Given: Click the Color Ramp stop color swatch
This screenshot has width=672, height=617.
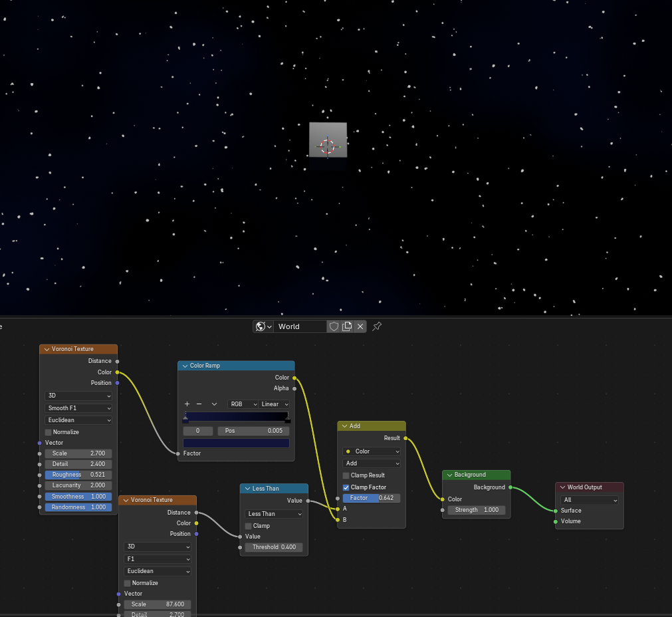Looking at the screenshot, I should pos(236,443).
